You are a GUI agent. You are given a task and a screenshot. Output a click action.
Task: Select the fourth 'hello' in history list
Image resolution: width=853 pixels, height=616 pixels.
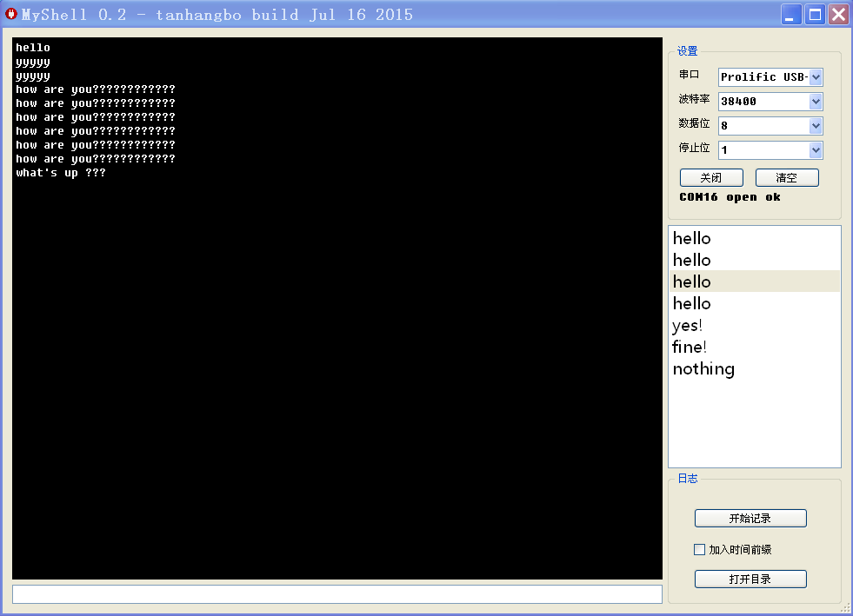755,303
